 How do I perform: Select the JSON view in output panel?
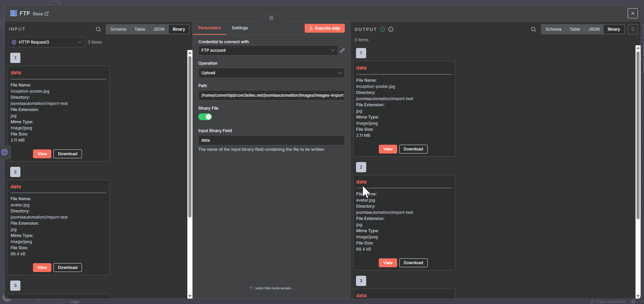594,29
